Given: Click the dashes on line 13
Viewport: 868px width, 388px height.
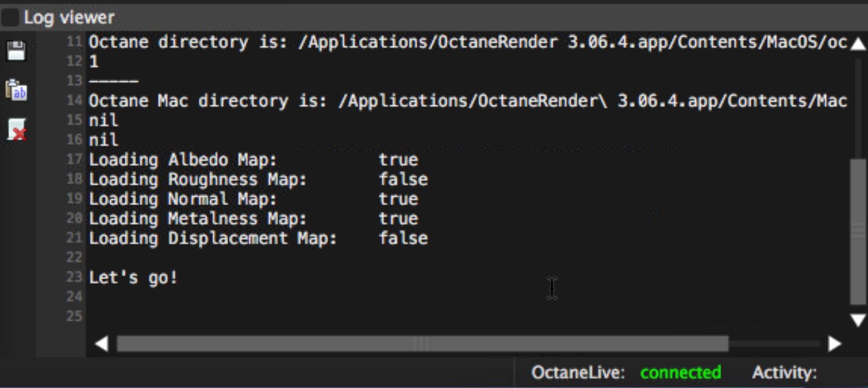Looking at the screenshot, I should [114, 82].
